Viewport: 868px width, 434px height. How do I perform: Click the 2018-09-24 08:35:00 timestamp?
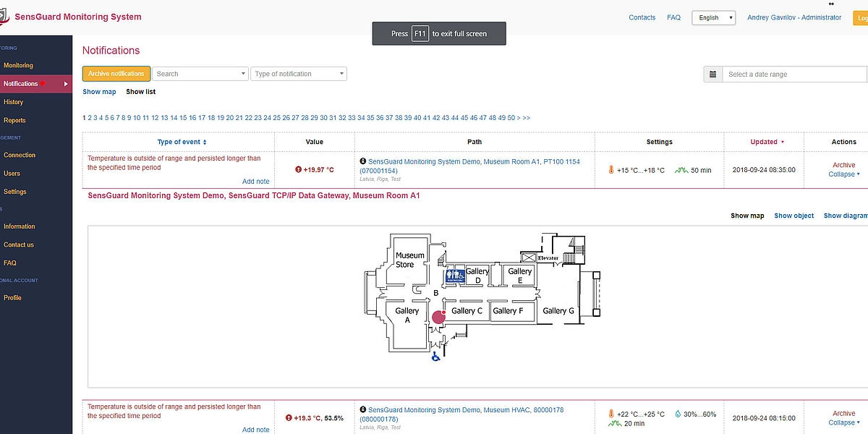coord(763,170)
